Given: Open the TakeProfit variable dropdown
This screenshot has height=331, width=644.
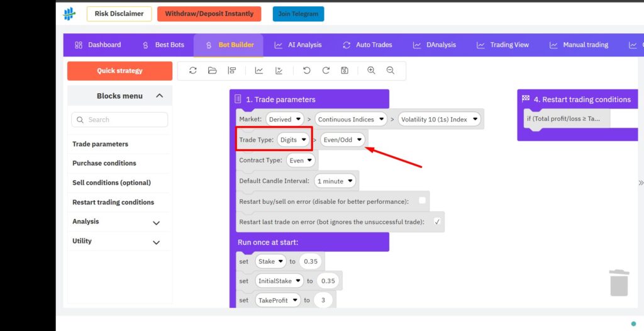Looking at the screenshot, I should click(x=277, y=300).
